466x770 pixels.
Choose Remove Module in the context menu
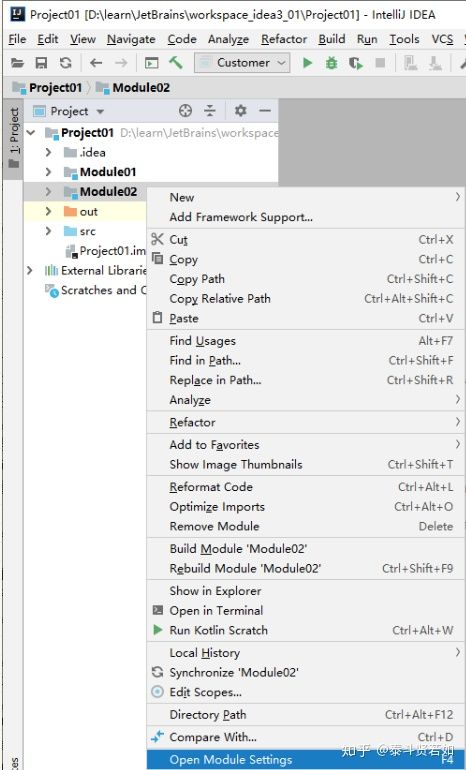pyautogui.click(x=305, y=526)
